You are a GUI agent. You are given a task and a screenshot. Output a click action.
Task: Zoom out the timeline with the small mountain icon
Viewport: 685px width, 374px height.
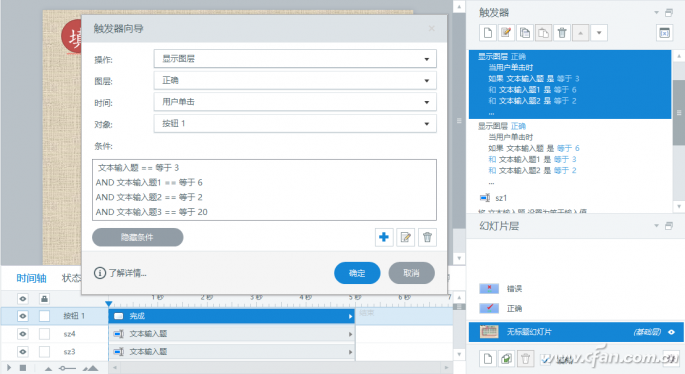pos(48,369)
